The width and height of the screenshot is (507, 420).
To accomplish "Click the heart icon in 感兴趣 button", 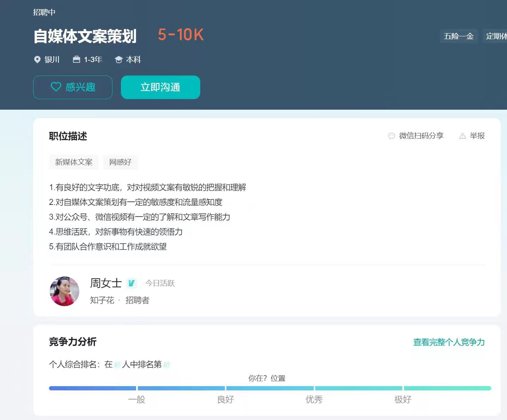I will click(x=56, y=87).
